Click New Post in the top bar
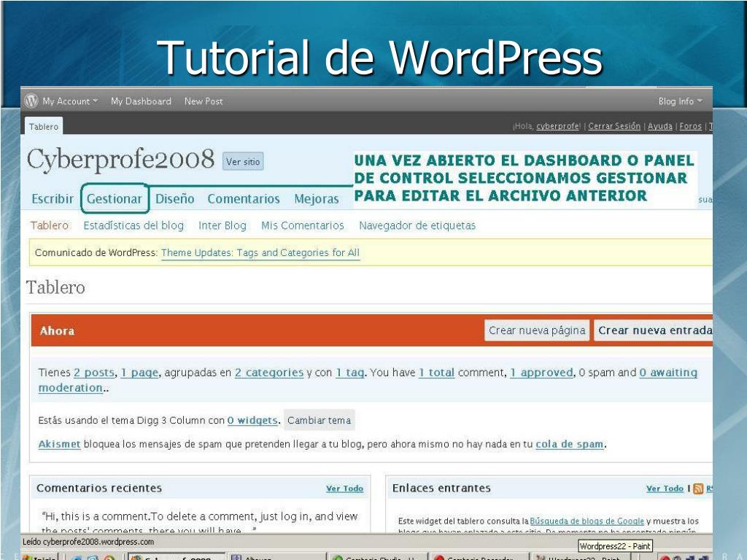Viewport: 747px width, 560px height. coord(204,101)
